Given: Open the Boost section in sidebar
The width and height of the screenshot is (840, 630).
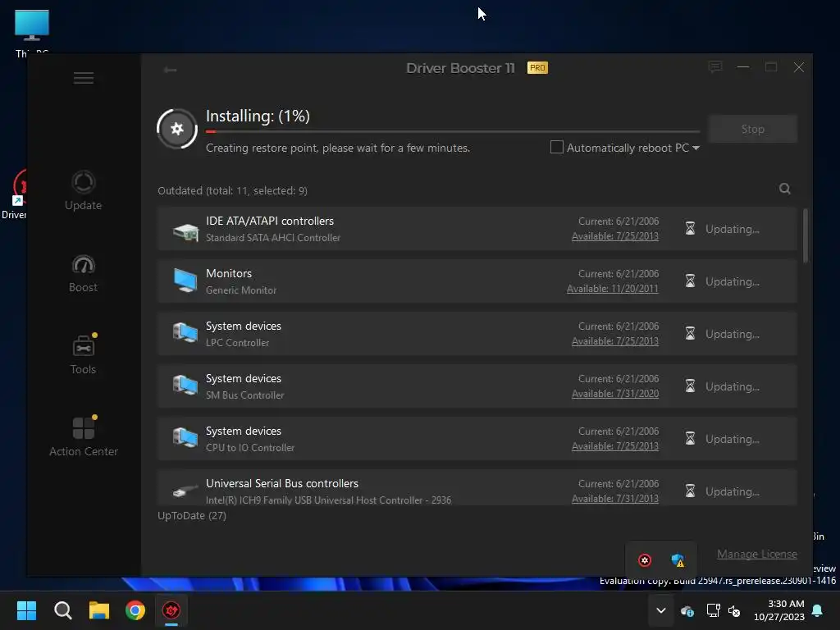Looking at the screenshot, I should tap(83, 273).
